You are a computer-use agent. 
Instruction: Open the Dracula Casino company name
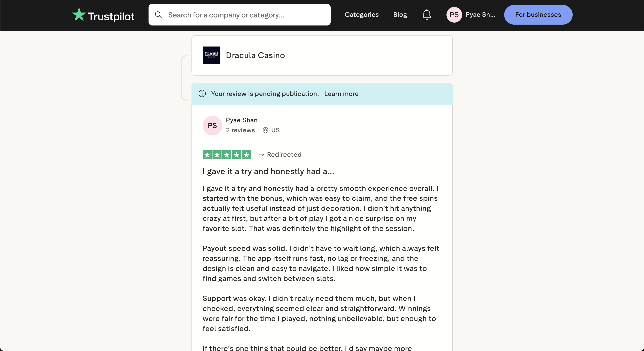(x=255, y=55)
